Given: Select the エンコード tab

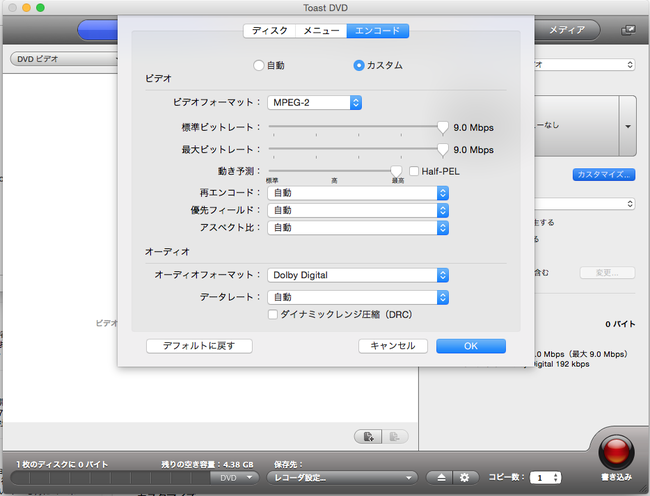Looking at the screenshot, I should (378, 31).
